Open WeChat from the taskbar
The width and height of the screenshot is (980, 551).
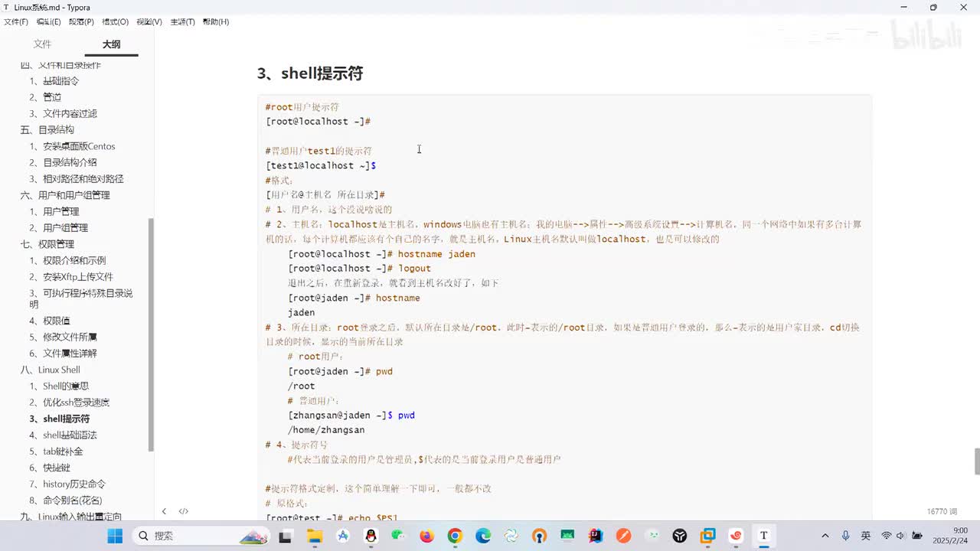click(398, 536)
